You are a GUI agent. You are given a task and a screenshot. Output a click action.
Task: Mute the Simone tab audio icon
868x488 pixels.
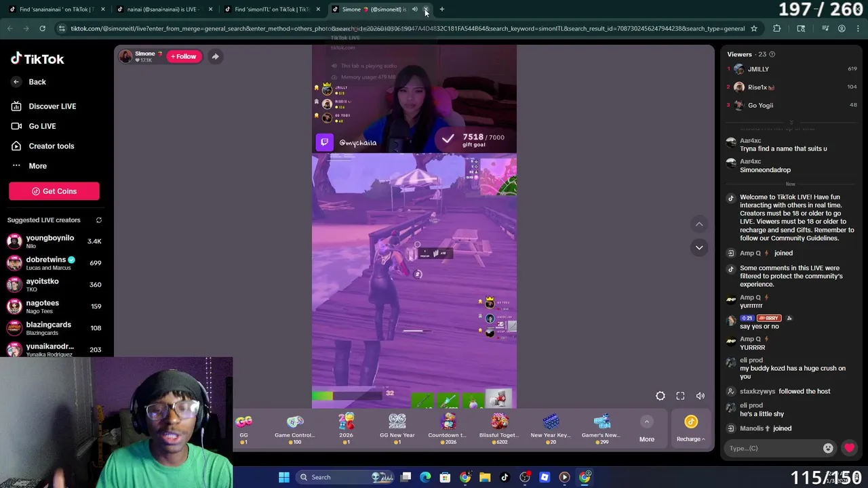coord(414,9)
